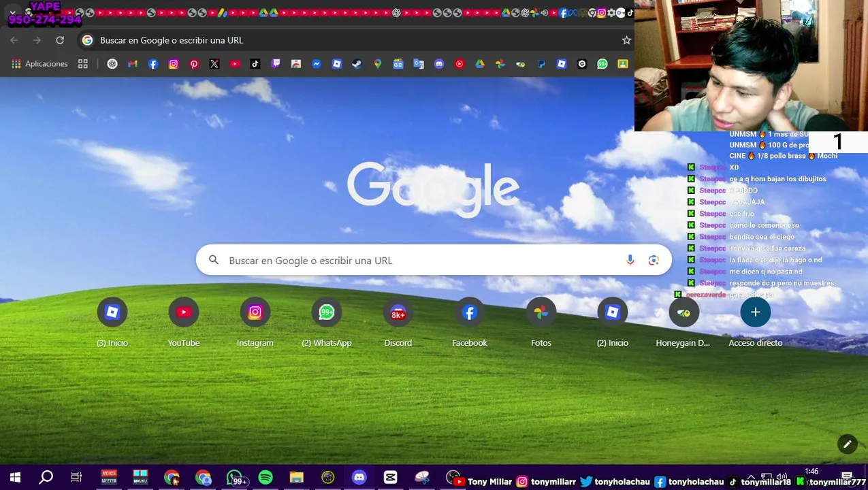The height and width of the screenshot is (490, 868).
Task: Open the YouTube shortcut tile
Action: (184, 321)
